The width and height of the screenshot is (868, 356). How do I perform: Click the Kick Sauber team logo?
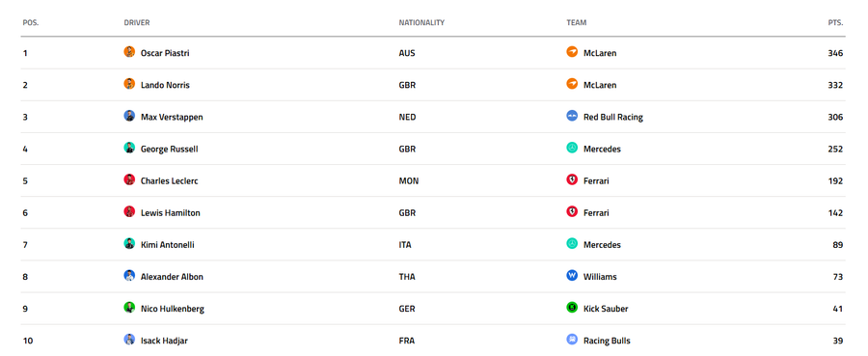572,308
